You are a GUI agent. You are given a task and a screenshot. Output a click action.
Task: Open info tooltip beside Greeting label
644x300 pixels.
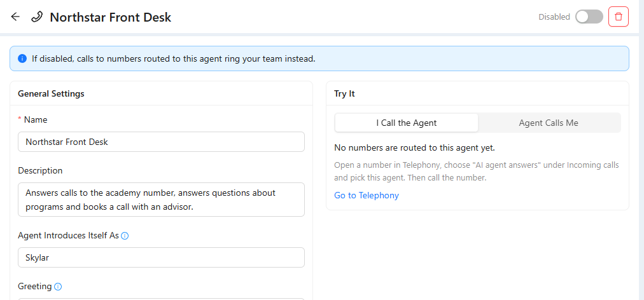(58, 287)
